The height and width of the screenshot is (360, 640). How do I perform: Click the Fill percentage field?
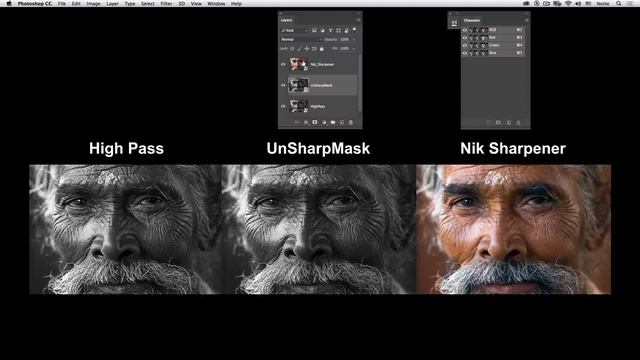344,49
